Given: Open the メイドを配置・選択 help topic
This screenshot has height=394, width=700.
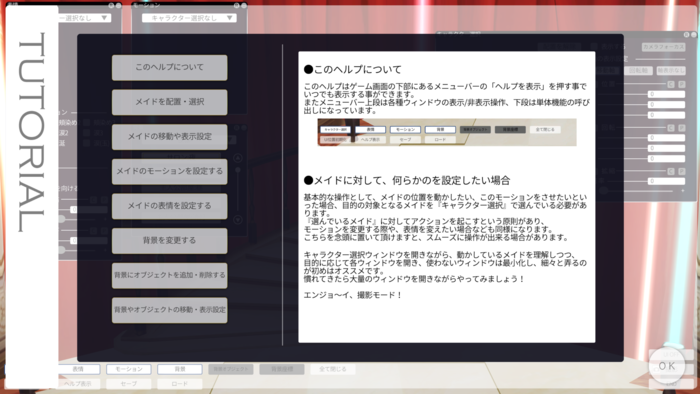Looking at the screenshot, I should point(169,102).
